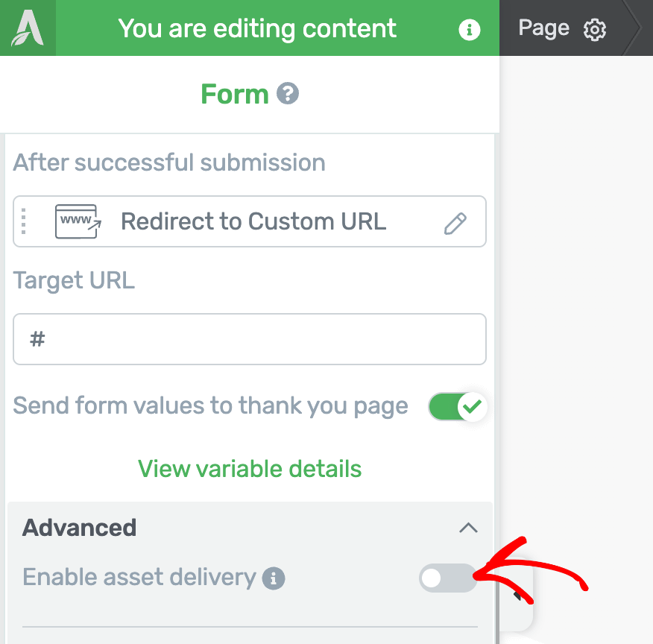
Task: Switch to the Page tab
Action: click(543, 28)
